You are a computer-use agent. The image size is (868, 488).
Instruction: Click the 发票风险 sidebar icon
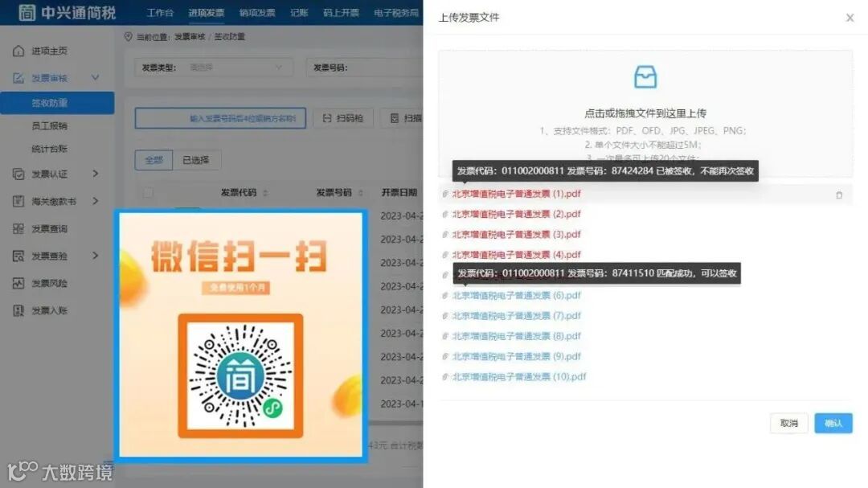(x=18, y=283)
